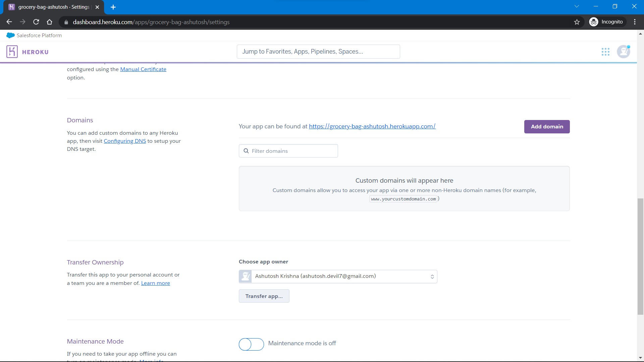
Task: Open the user account avatar menu
Action: point(624,52)
